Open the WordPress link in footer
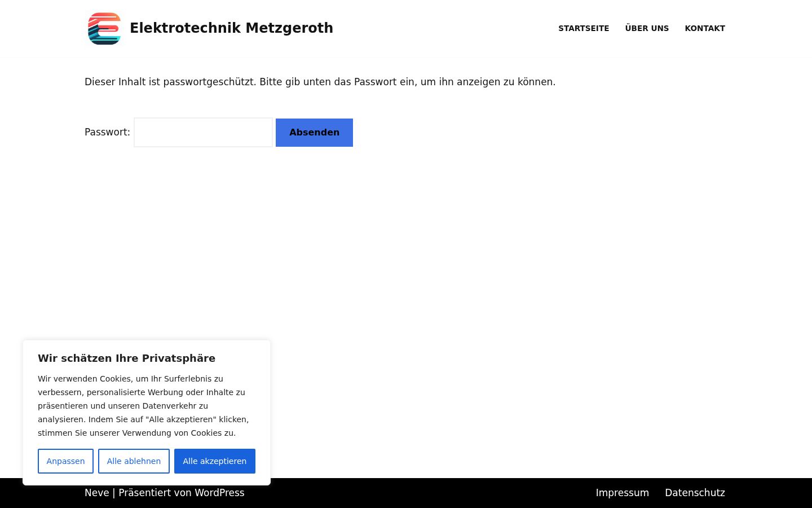The height and width of the screenshot is (508, 812). (219, 493)
